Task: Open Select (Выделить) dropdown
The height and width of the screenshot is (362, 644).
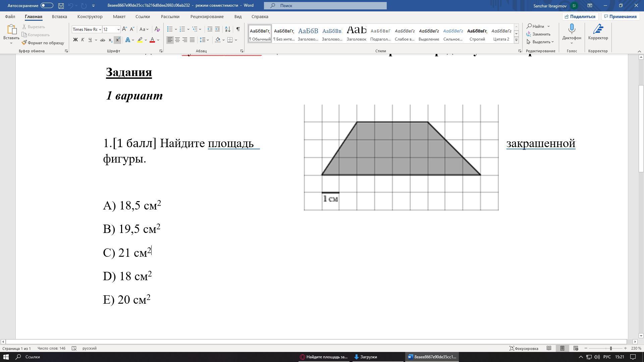Action: 540,42
